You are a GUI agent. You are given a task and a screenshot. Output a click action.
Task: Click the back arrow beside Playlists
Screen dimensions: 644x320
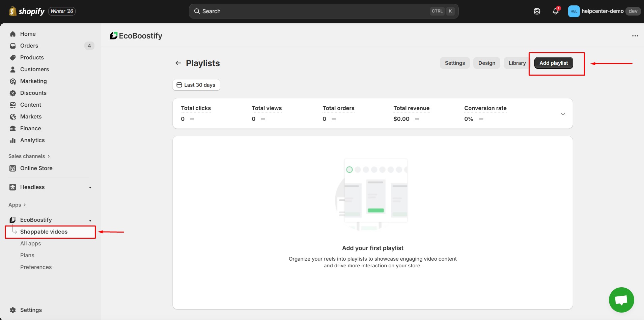[x=178, y=63]
